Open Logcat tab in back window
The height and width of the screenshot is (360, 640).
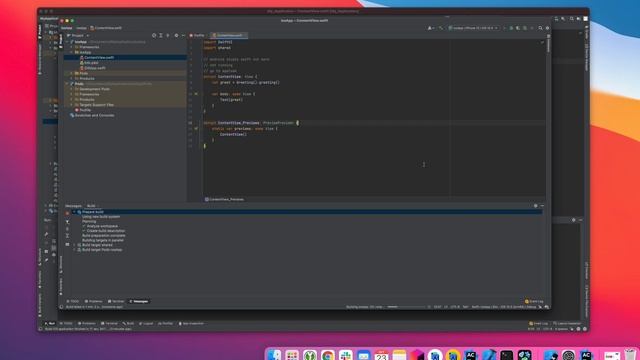click(146, 324)
